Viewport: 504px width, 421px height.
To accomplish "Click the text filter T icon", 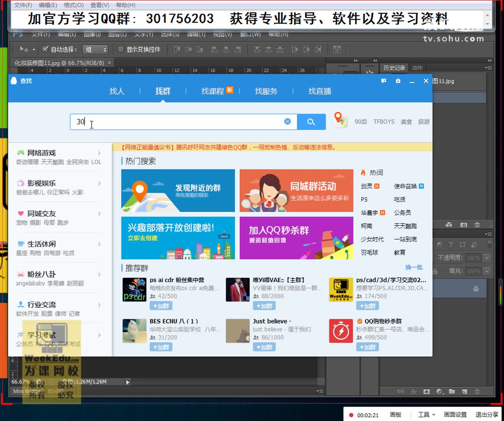I will [451, 244].
